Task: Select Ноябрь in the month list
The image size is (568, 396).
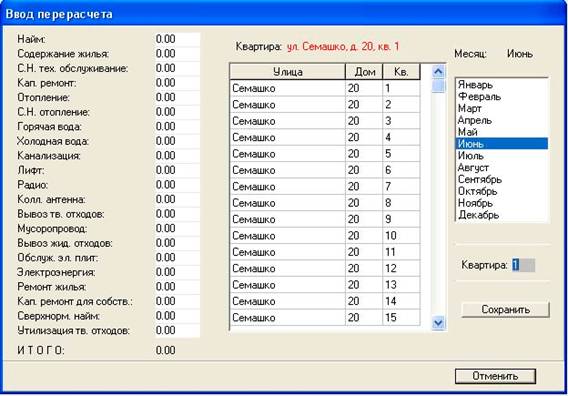Action: pyautogui.click(x=501, y=203)
